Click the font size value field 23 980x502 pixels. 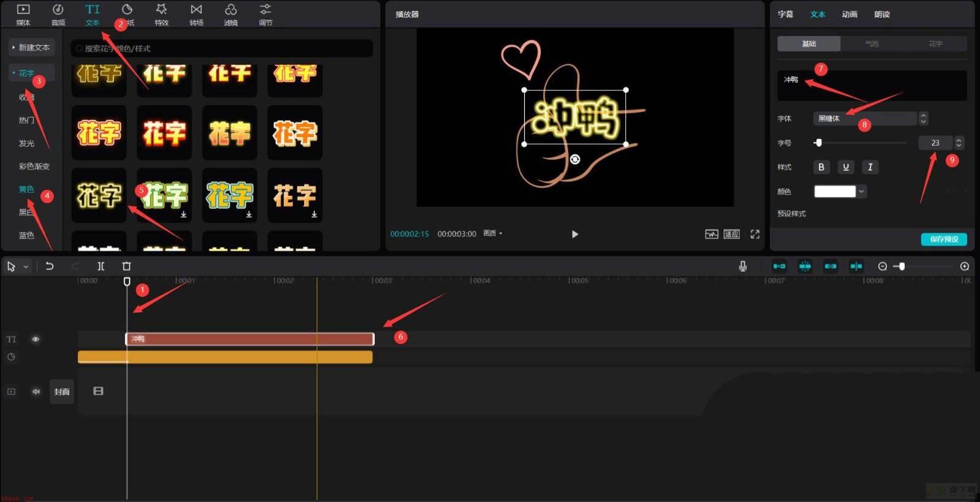pyautogui.click(x=935, y=143)
